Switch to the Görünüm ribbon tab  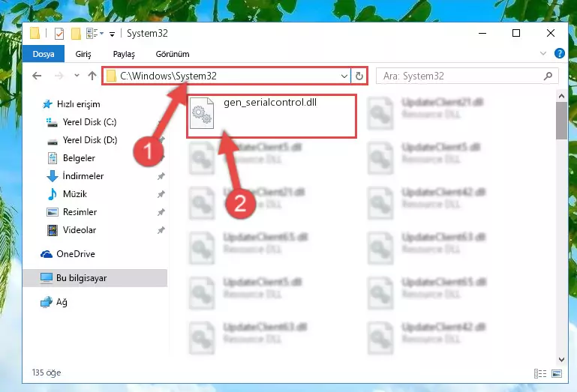(173, 54)
